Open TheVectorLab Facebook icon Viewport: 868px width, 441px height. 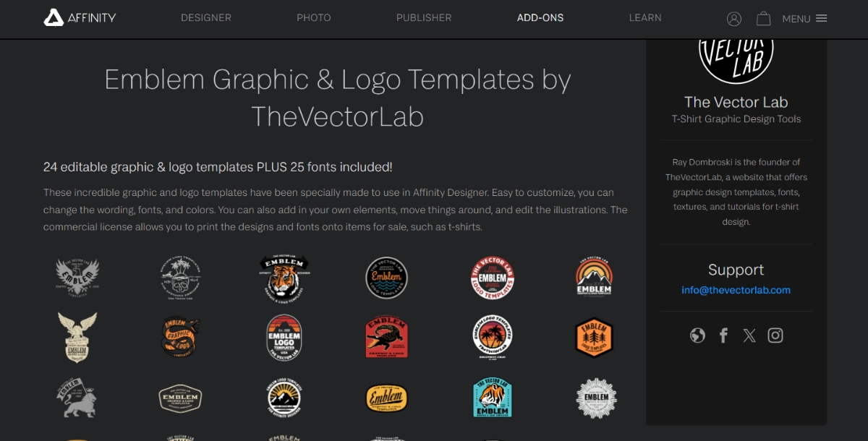click(723, 335)
